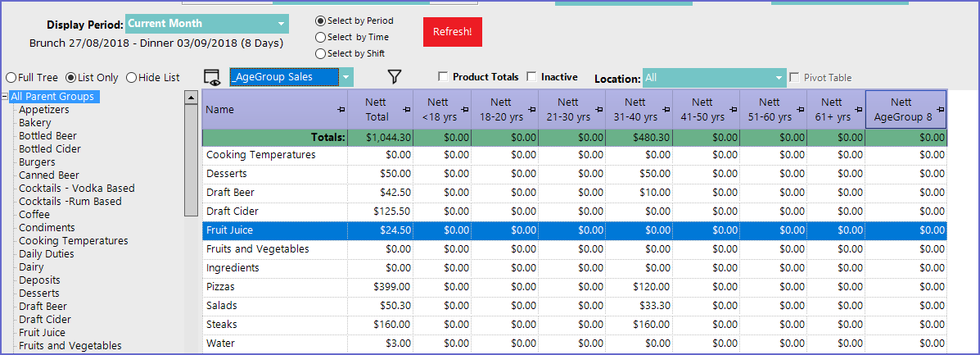Image resolution: width=980 pixels, height=355 pixels.
Task: Click pin icon in Nett 61+ yrs column
Action: pyautogui.click(x=859, y=110)
